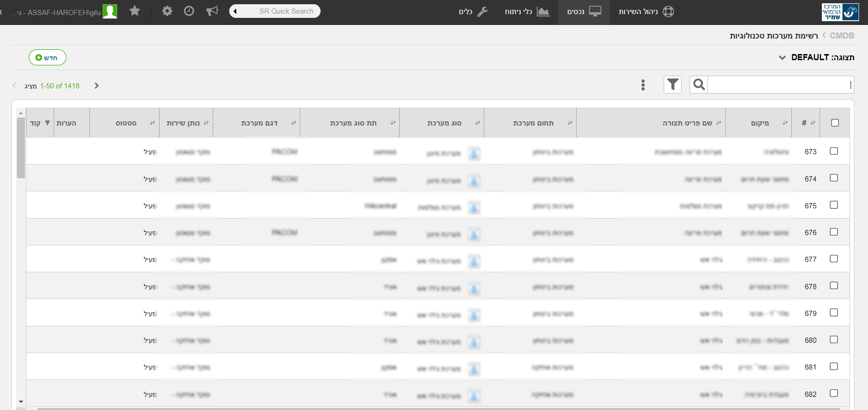Go to next page of results
Viewport: 868px width, 410px height.
(x=96, y=86)
